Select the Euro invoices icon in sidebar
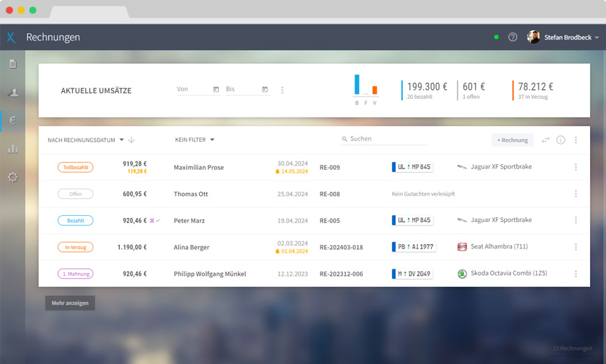The image size is (606, 364). [x=13, y=120]
